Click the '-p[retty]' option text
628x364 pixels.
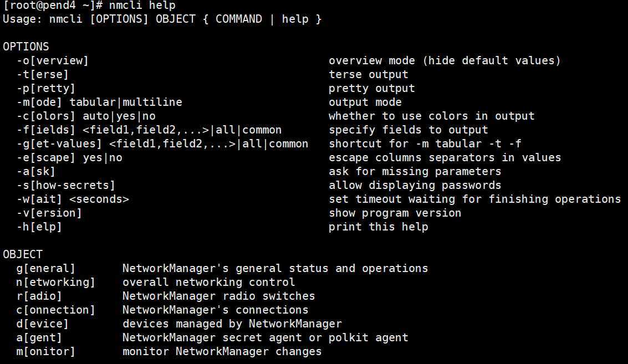46,89
